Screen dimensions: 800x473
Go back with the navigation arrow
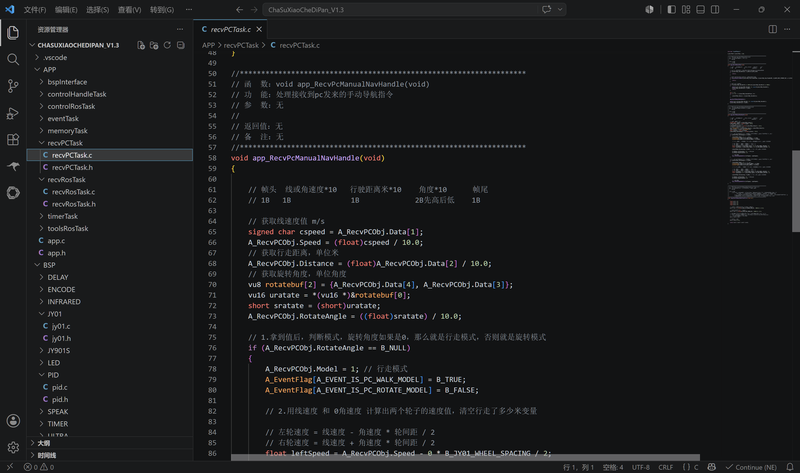pos(239,10)
